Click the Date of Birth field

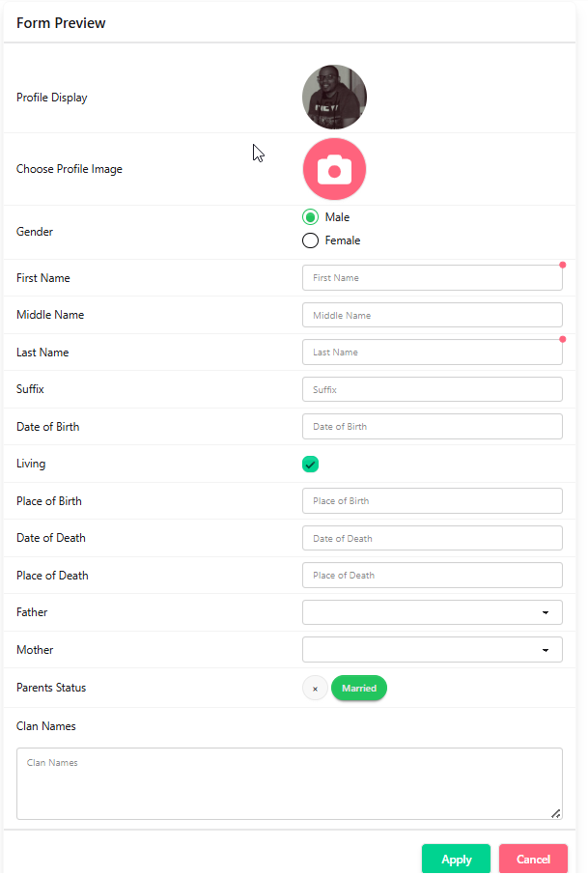point(433,426)
